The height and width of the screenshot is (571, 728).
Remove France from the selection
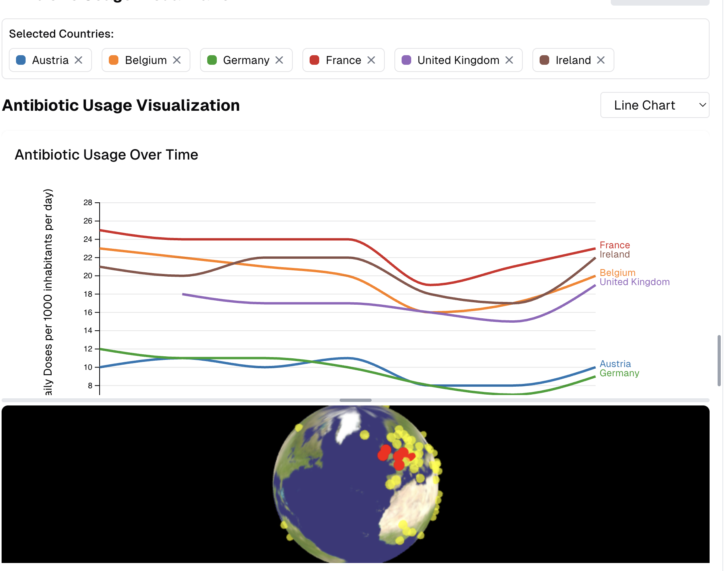click(371, 60)
